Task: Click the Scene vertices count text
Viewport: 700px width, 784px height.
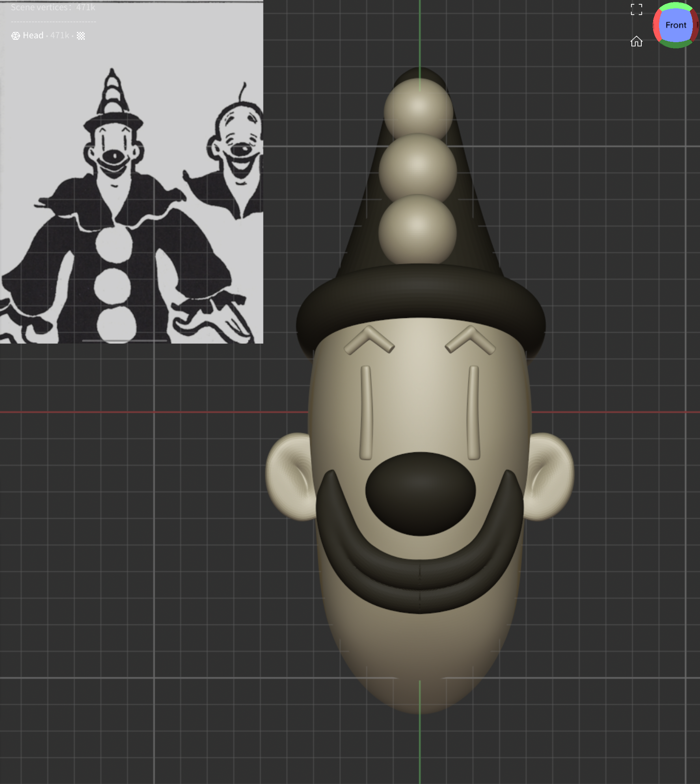Action: (53, 7)
